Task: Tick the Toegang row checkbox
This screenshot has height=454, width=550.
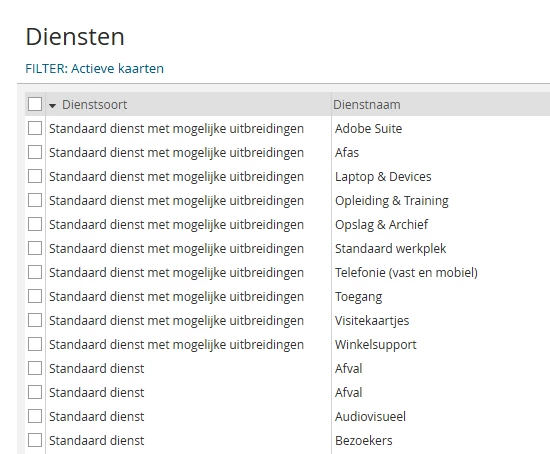Action: pos(35,296)
